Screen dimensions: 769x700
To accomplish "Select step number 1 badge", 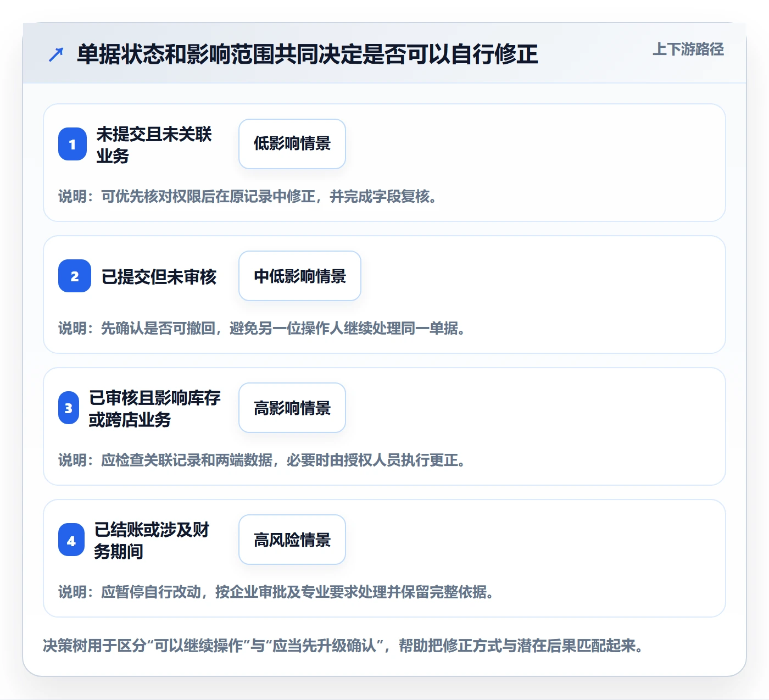I will [73, 144].
